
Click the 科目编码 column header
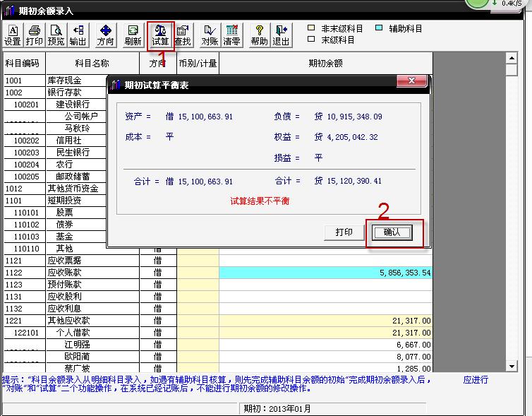pyautogui.click(x=24, y=63)
